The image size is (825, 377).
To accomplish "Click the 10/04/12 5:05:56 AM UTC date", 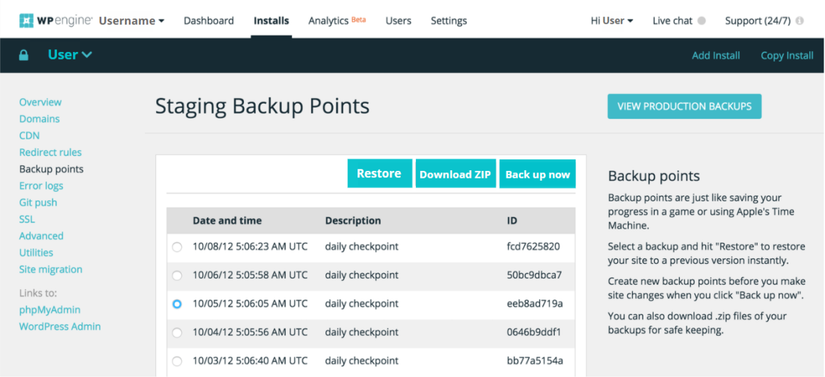I will point(250,332).
